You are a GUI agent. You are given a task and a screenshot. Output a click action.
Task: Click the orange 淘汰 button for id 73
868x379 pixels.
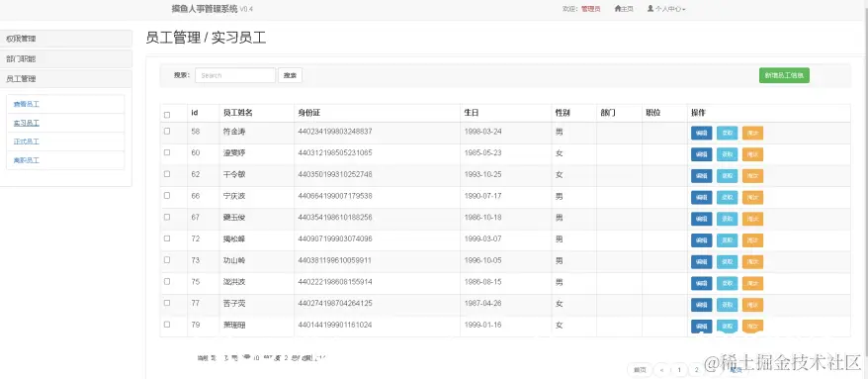pyautogui.click(x=753, y=261)
